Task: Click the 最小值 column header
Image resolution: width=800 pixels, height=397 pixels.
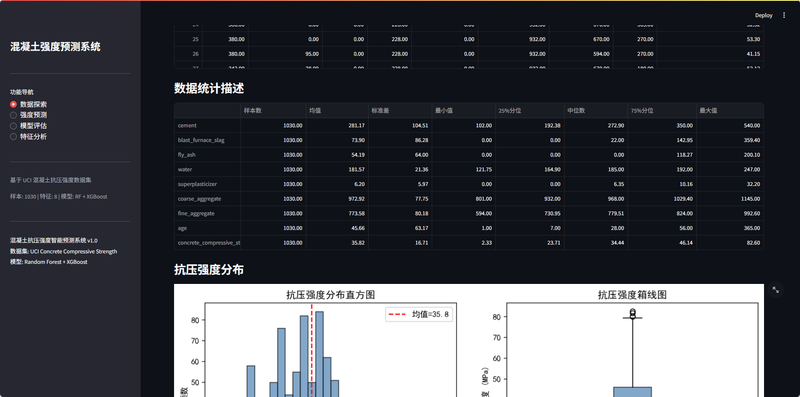Action: pyautogui.click(x=463, y=111)
